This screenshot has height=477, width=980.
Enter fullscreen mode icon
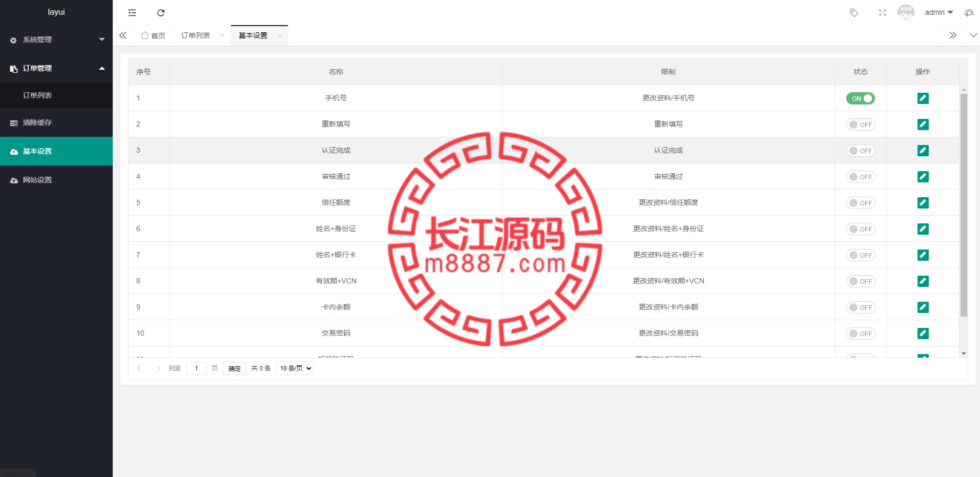pos(882,13)
